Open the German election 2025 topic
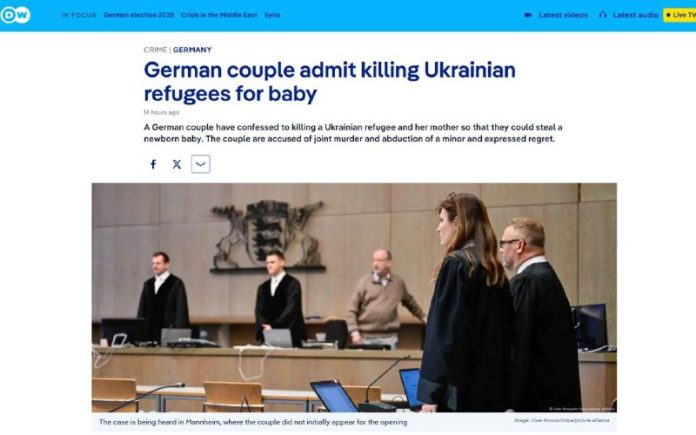This screenshot has width=696, height=435. tap(139, 15)
